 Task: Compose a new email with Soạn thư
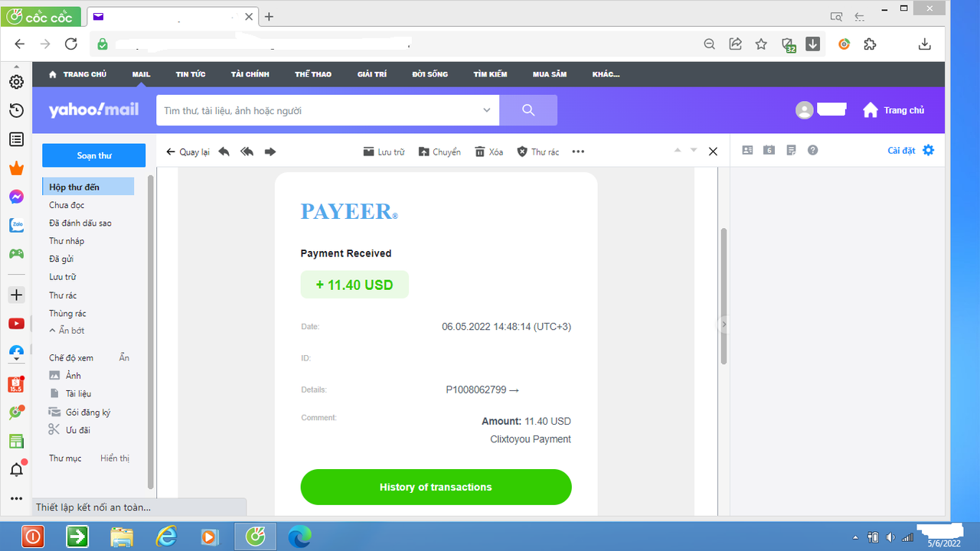pos(94,155)
